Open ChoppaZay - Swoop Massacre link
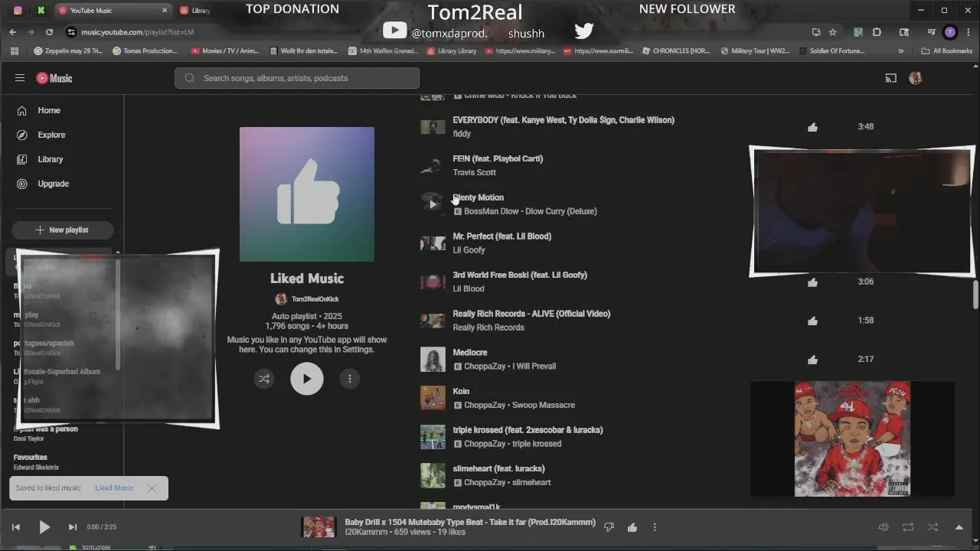Viewport: 980px width, 551px height. point(519,406)
